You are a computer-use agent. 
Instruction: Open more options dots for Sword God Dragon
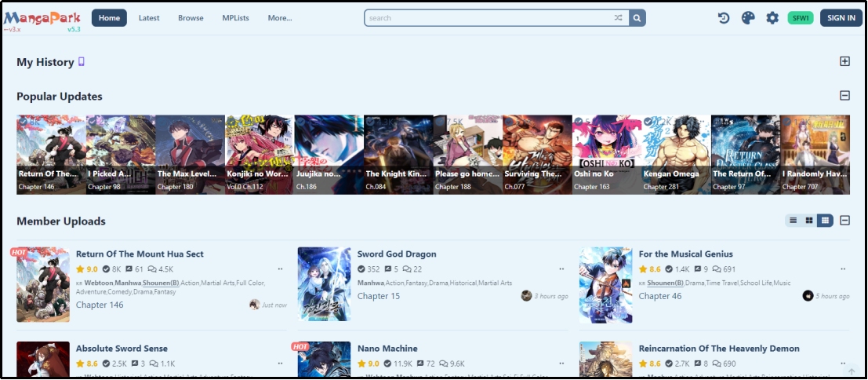561,269
